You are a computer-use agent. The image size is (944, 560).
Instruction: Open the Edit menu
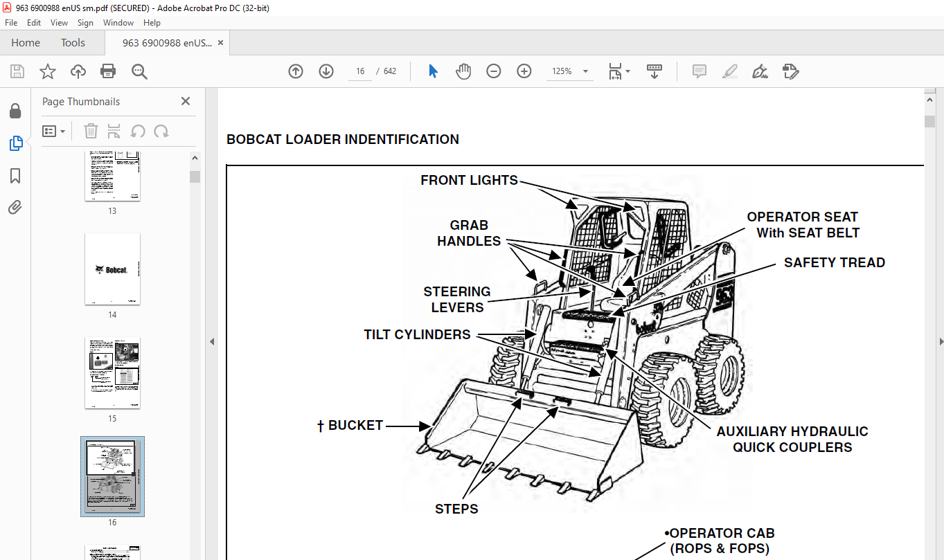point(34,23)
